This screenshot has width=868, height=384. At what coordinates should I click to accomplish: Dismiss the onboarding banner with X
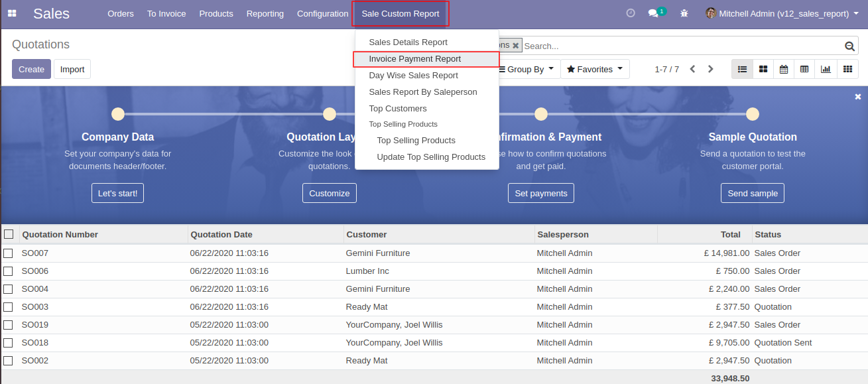(x=857, y=97)
